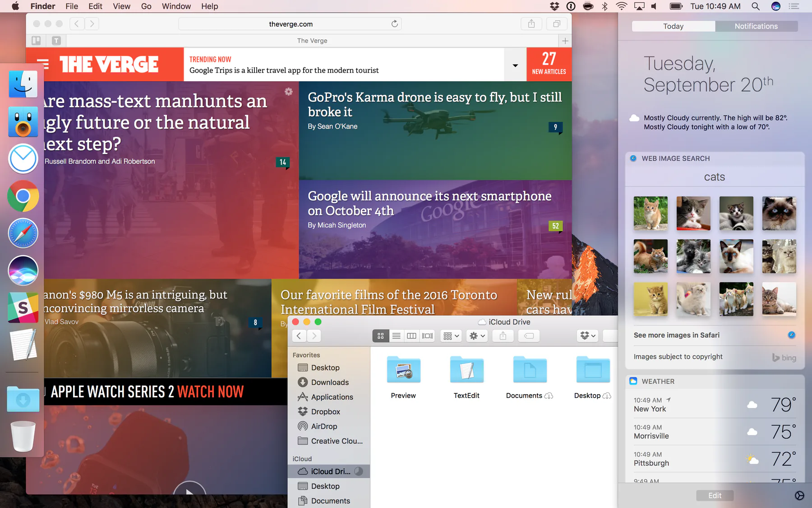Click Finder's Share toolbar icon
This screenshot has width=812, height=508.
503,336
